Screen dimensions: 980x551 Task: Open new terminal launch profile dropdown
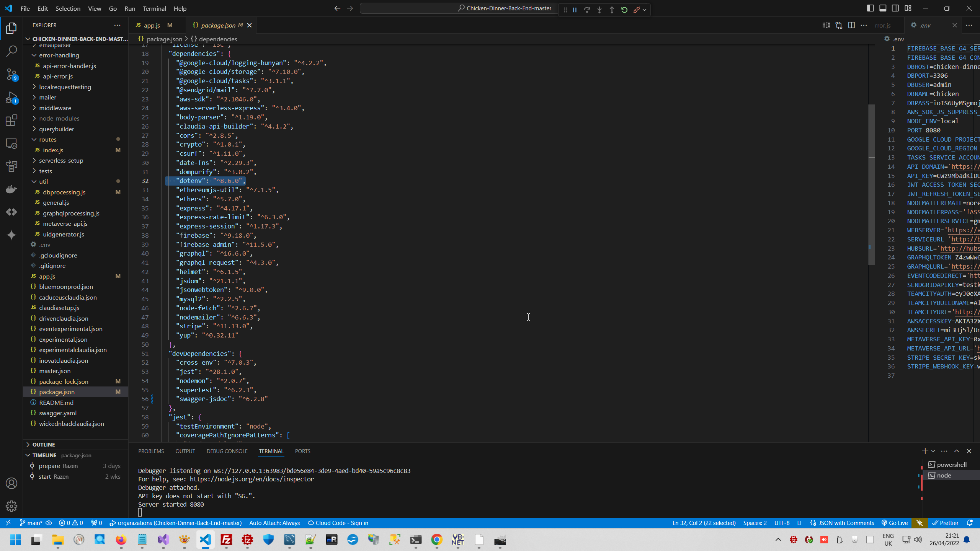(933, 451)
